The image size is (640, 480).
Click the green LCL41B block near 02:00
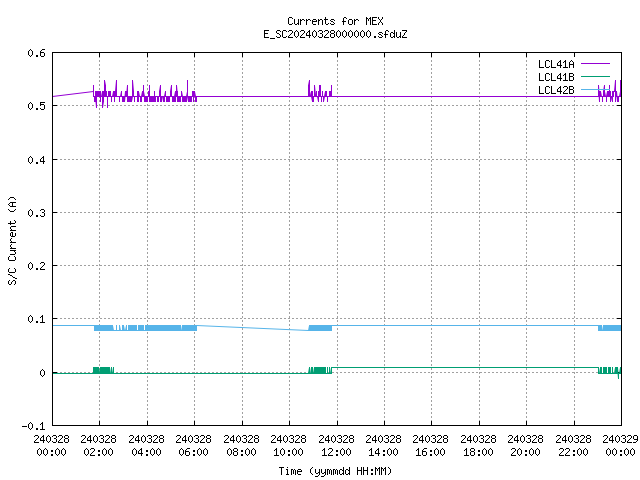(x=104, y=370)
